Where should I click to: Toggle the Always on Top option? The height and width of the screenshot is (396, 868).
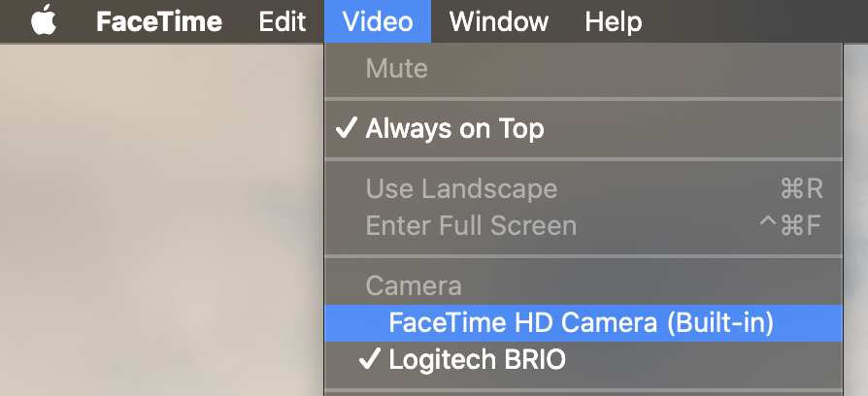pos(584,129)
